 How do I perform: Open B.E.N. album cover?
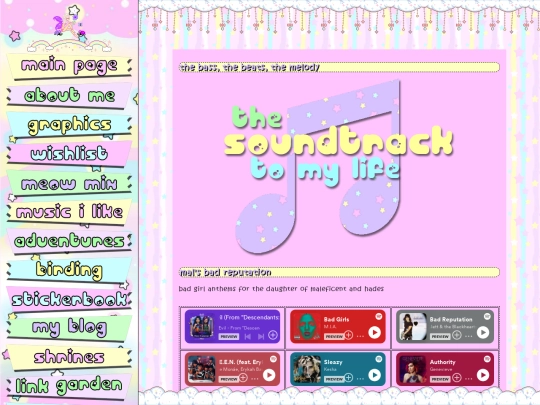[202, 369]
